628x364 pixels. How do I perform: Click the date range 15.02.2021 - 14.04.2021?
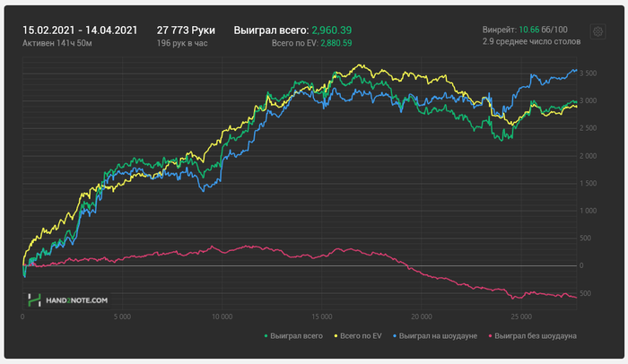click(80, 30)
